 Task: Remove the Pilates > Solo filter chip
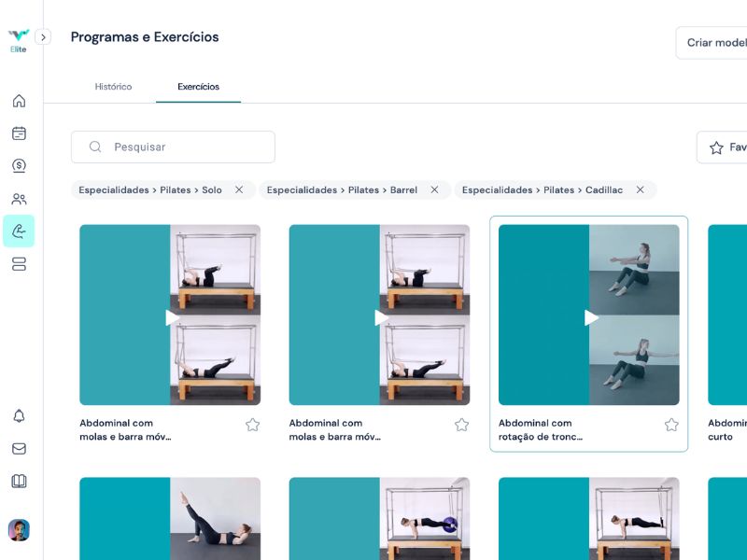coord(239,189)
